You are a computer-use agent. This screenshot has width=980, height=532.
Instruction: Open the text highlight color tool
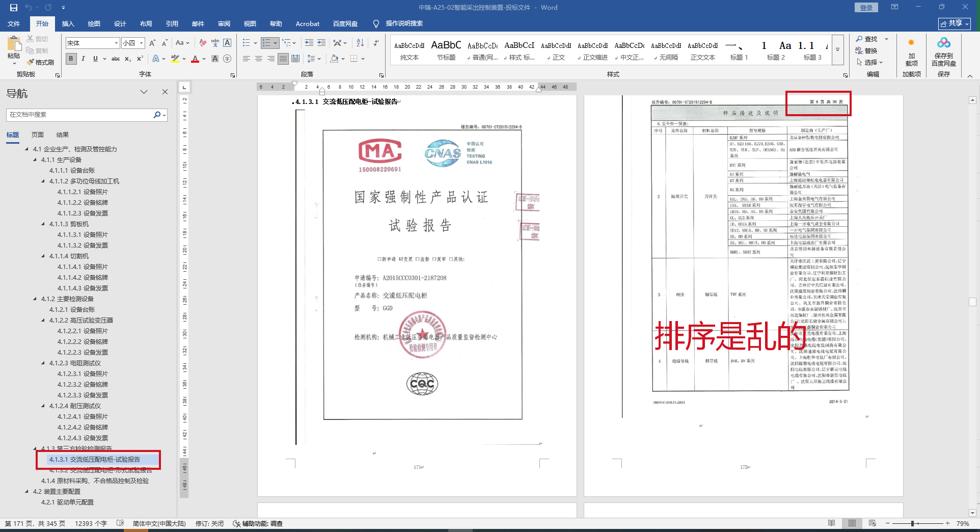point(175,59)
